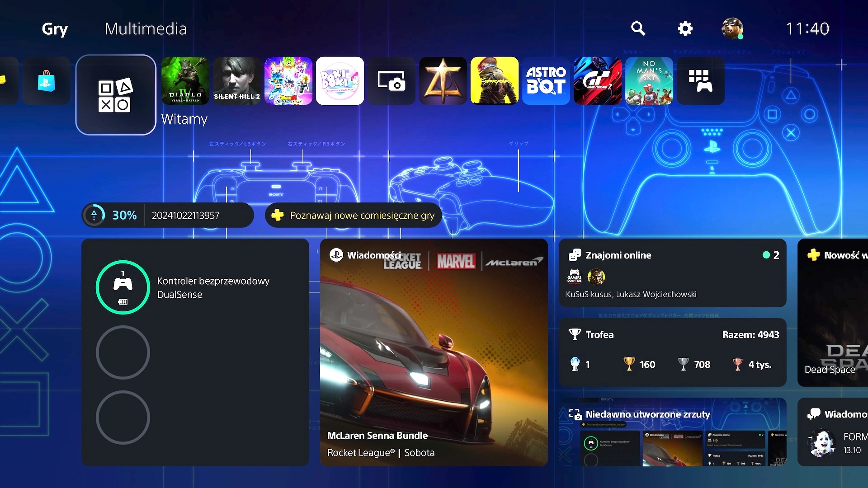Click the Gamers Don't Die friend avatar
This screenshot has width=868, height=488.
click(575, 277)
